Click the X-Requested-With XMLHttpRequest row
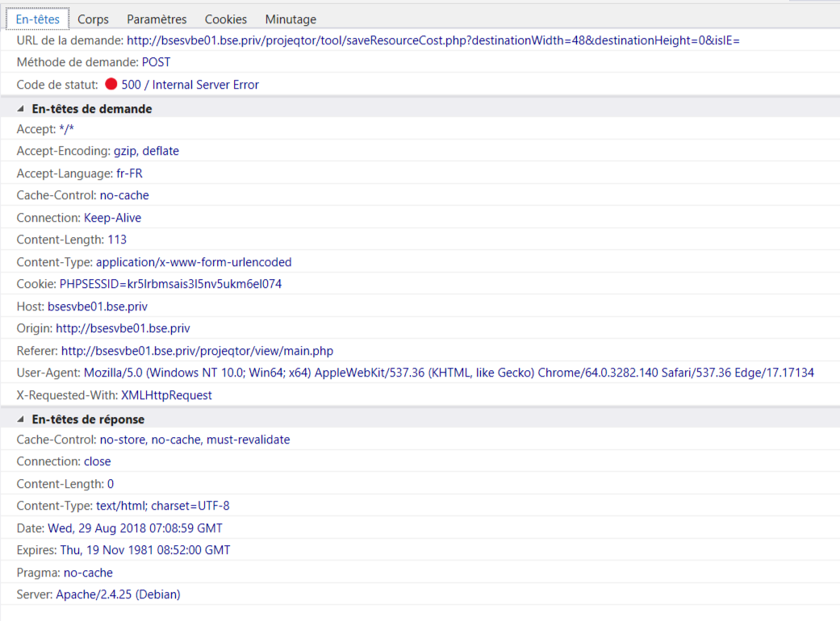Image resolution: width=840 pixels, height=621 pixels. click(x=115, y=395)
